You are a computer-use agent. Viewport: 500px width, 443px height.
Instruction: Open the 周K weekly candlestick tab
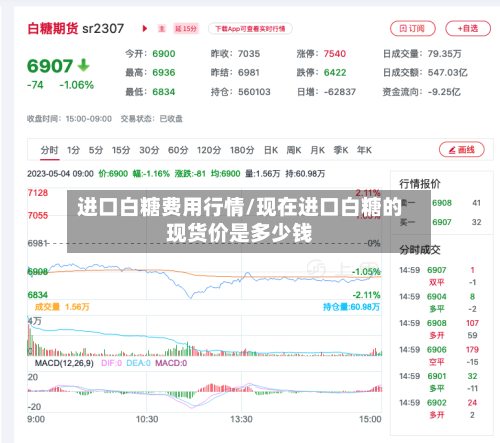(294, 150)
